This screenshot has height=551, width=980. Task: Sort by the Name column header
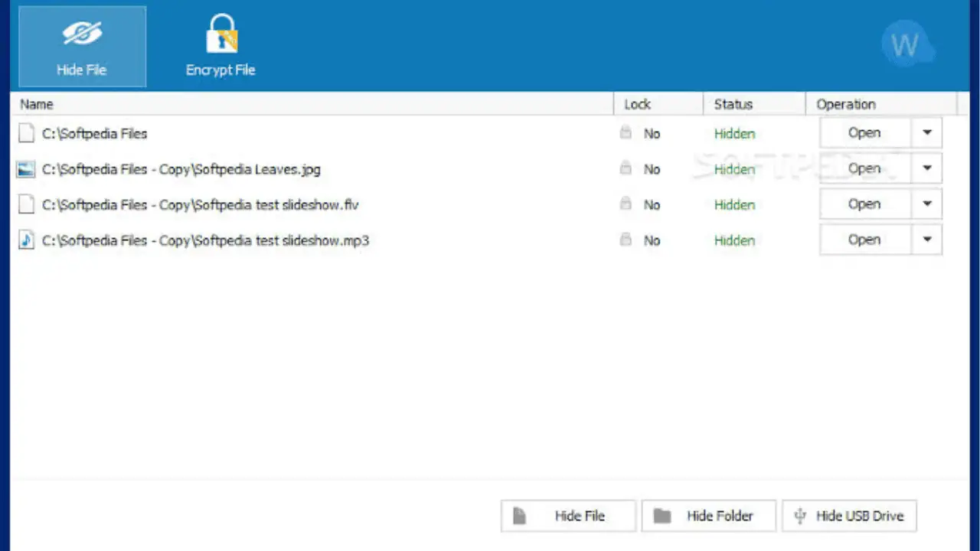pyautogui.click(x=312, y=104)
